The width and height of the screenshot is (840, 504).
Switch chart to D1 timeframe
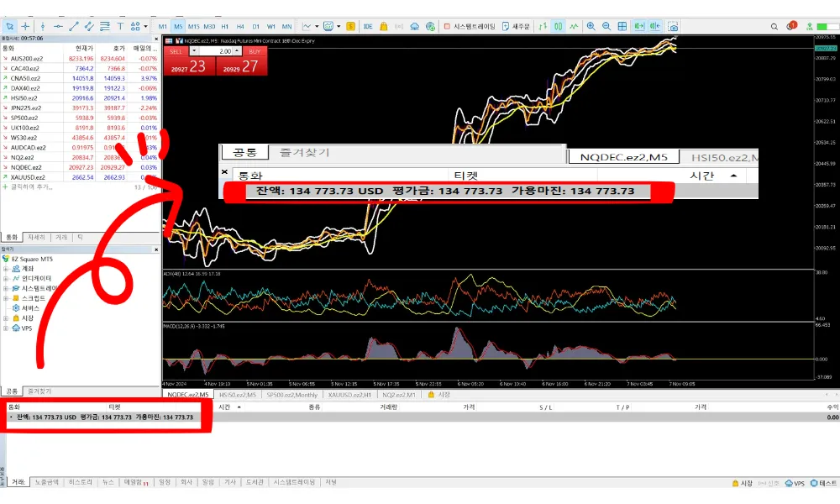255,26
